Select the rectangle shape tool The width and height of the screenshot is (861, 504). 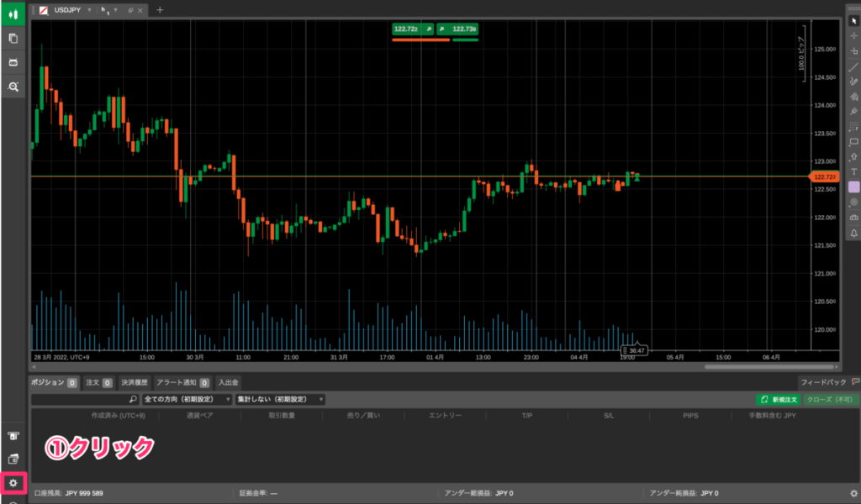[854, 142]
